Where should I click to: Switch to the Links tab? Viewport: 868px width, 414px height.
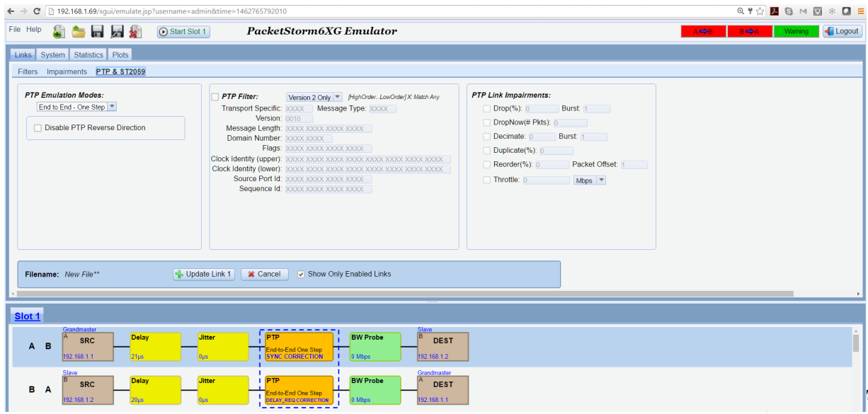pos(23,54)
